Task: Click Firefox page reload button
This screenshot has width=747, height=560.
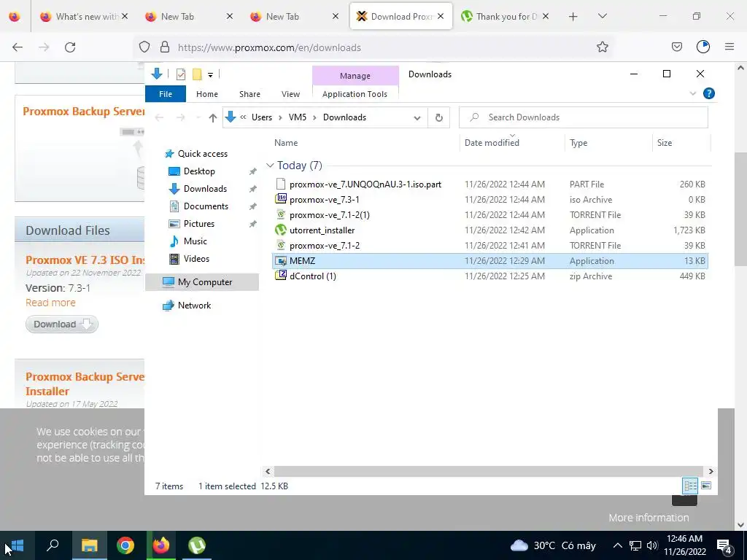Action: pos(70,47)
